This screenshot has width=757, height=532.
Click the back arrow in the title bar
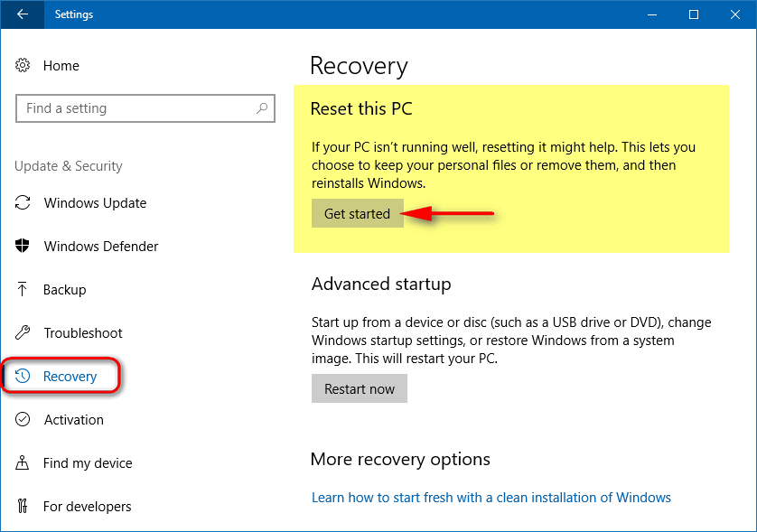23,14
